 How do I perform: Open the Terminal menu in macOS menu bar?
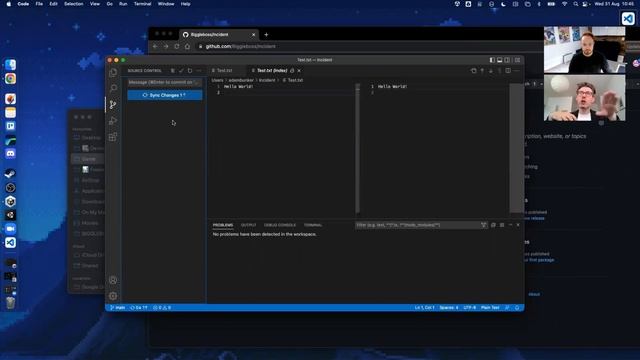point(142,4)
